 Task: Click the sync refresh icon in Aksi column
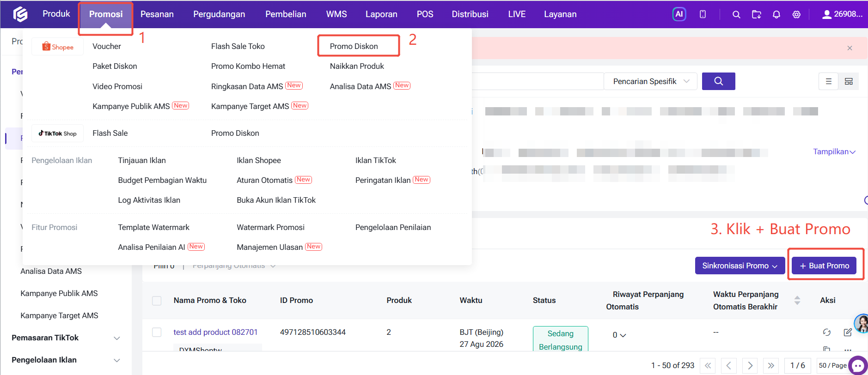click(x=827, y=332)
